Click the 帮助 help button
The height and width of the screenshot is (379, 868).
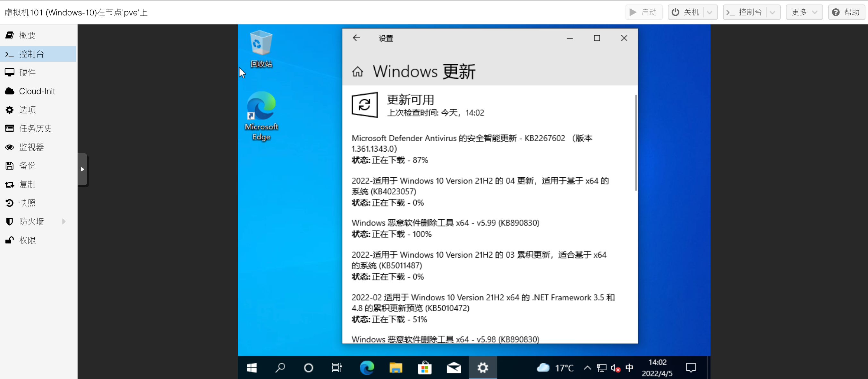[846, 12]
